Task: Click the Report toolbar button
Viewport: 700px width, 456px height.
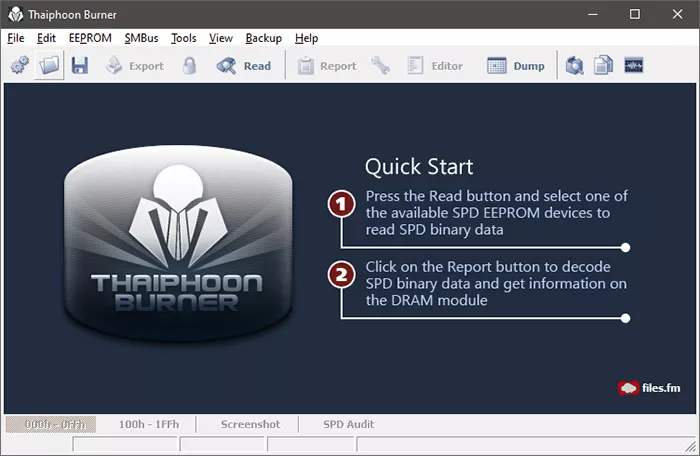Action: (327, 66)
